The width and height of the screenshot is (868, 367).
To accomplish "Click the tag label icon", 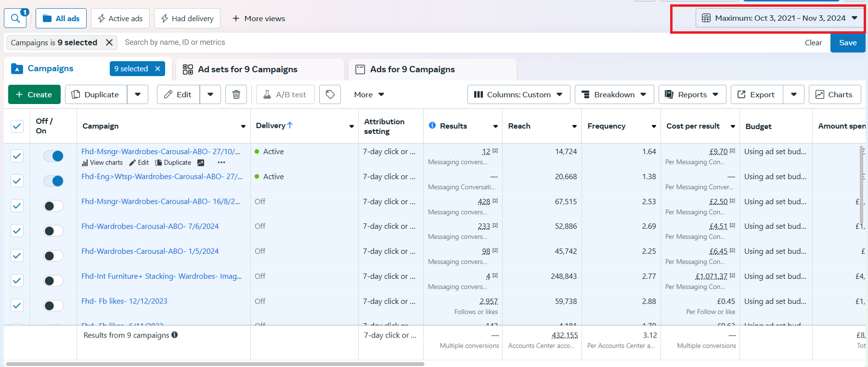I will click(330, 94).
